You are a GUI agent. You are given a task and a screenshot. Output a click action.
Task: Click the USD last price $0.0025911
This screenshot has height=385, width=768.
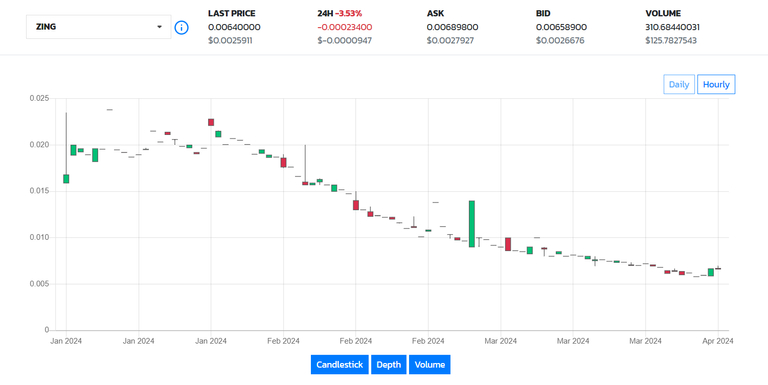coord(230,41)
